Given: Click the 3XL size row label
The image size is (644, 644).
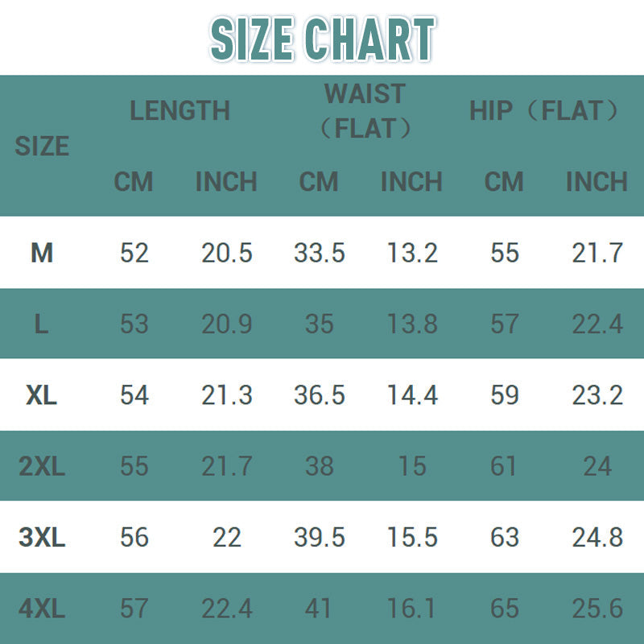Looking at the screenshot, I should [42, 537].
